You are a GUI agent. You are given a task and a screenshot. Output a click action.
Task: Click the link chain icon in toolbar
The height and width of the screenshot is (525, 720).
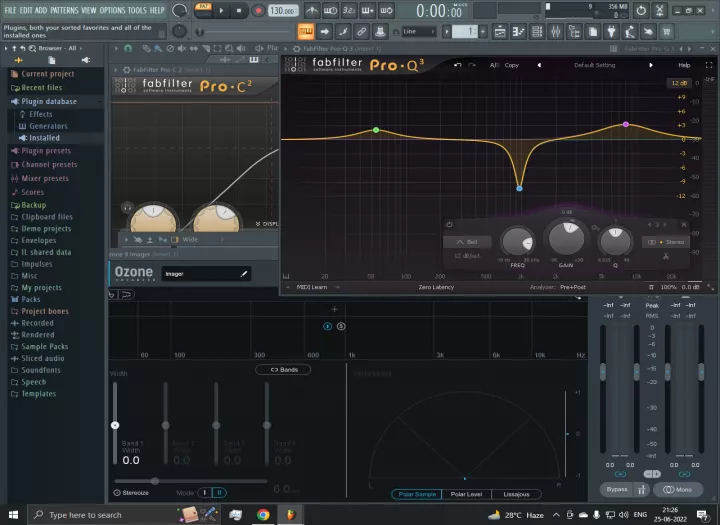coord(361,32)
